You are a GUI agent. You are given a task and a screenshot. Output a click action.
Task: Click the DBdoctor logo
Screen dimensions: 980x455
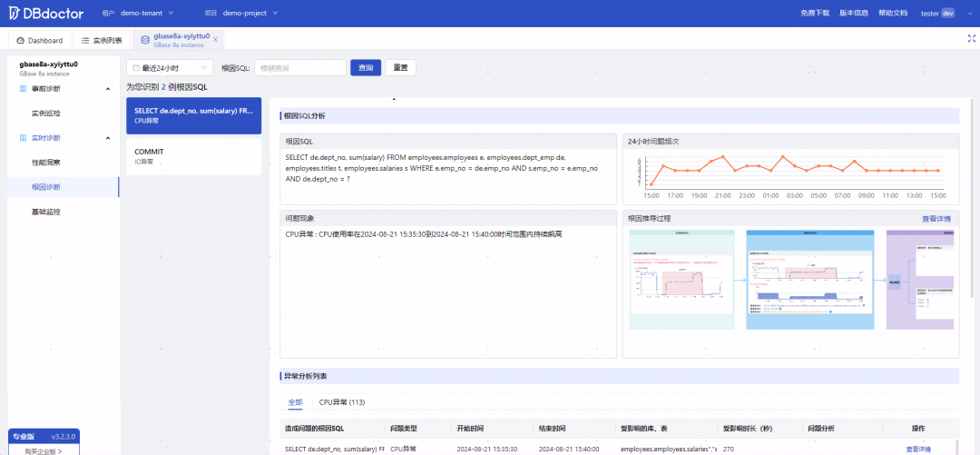[45, 13]
